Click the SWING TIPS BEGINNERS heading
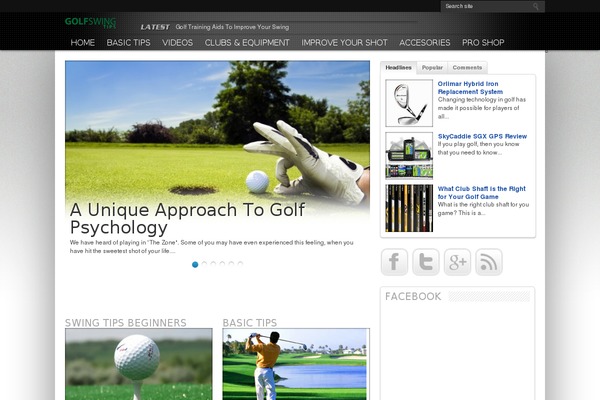This screenshot has width=600, height=400. 126,323
